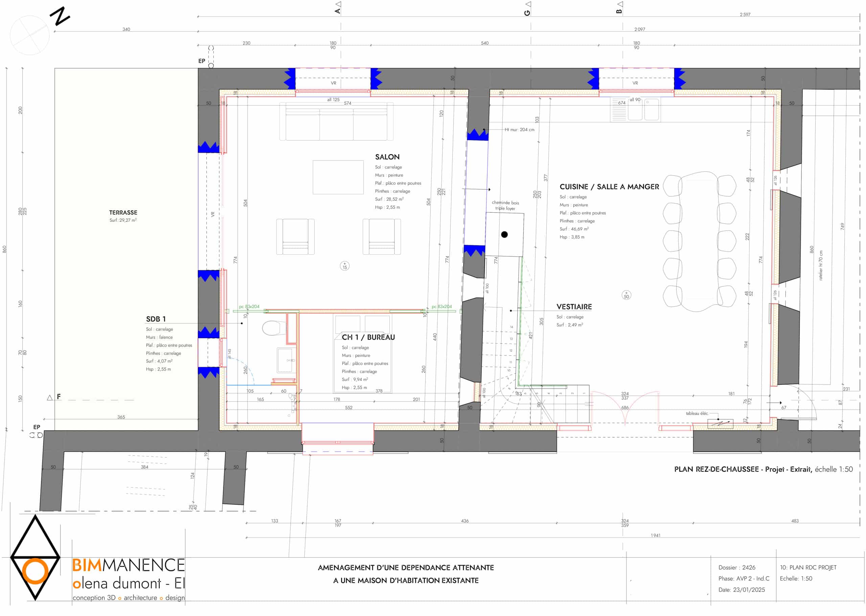Image resolution: width=866 pixels, height=616 pixels.
Task: Click the bureau area 'Surf : 9,94 m²'
Action: tap(355, 379)
